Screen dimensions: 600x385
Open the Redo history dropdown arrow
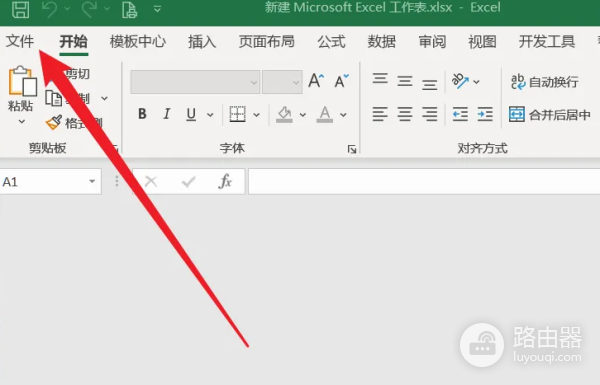pos(107,8)
